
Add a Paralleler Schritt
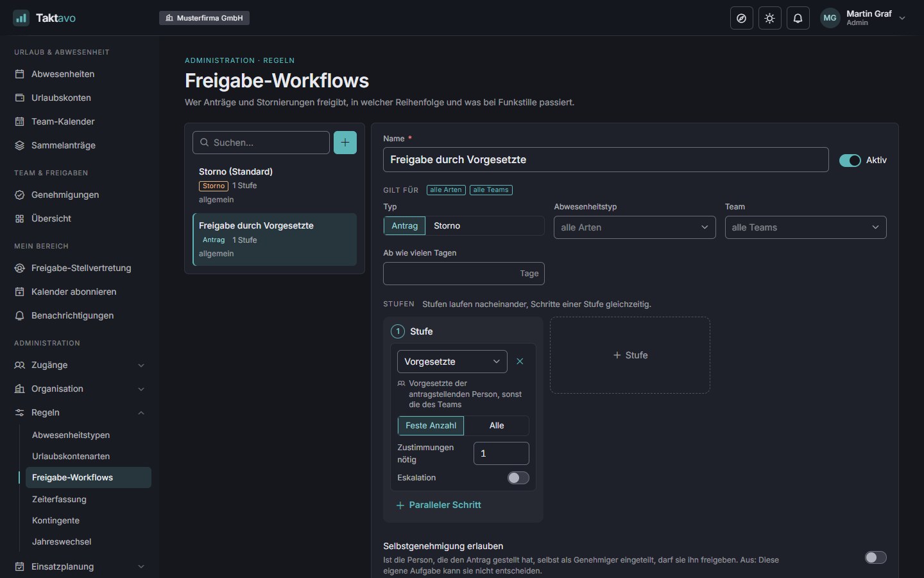pos(439,505)
